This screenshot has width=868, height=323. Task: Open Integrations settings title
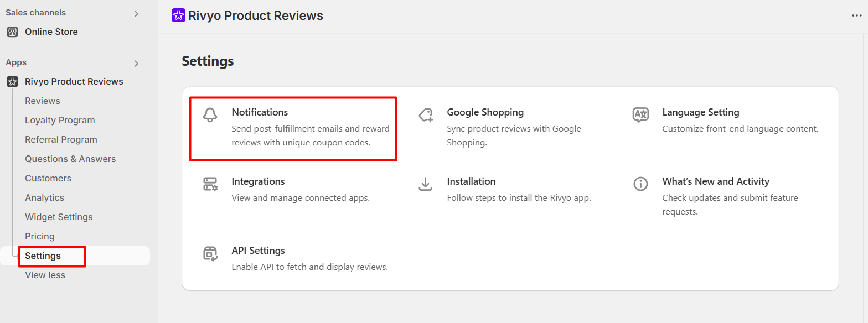coord(258,181)
